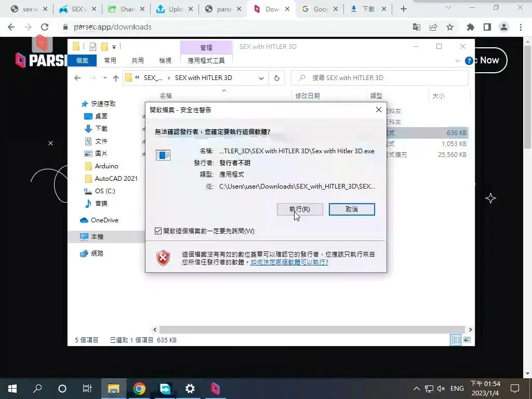This screenshot has height=399, width=532.
Task: Open 圖片 in navigation pane
Action: coord(101,153)
